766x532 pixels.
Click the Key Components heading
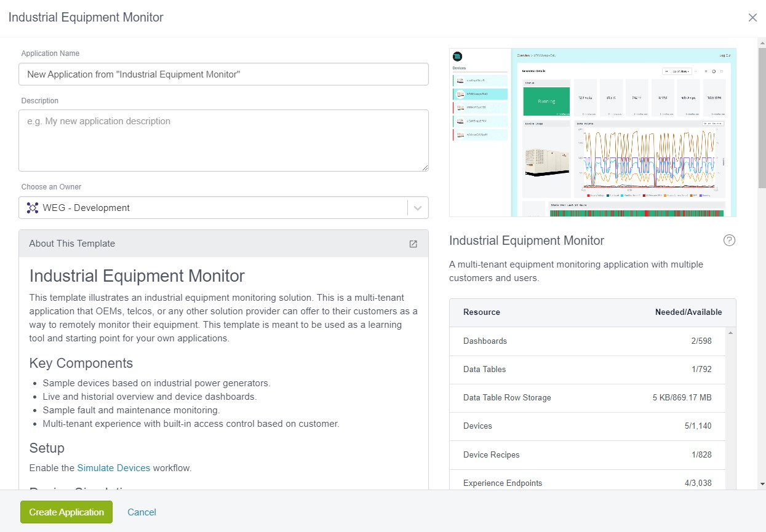pyautogui.click(x=81, y=363)
